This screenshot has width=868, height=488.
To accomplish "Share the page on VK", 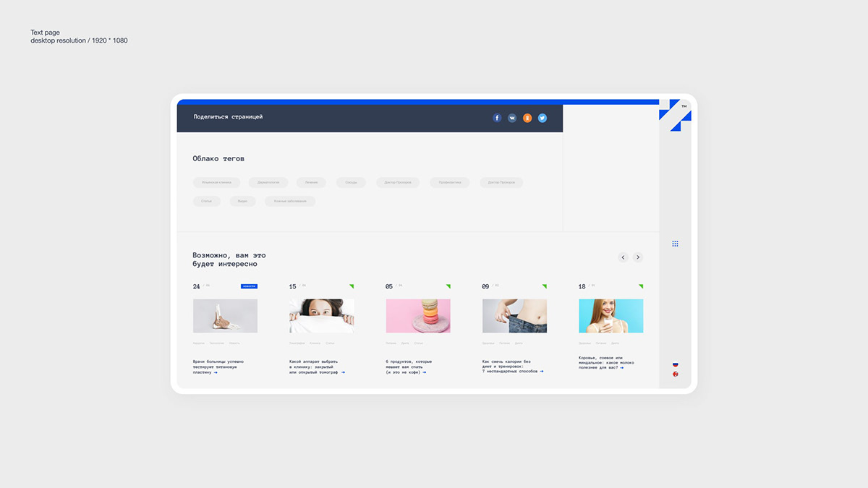I will (x=512, y=118).
